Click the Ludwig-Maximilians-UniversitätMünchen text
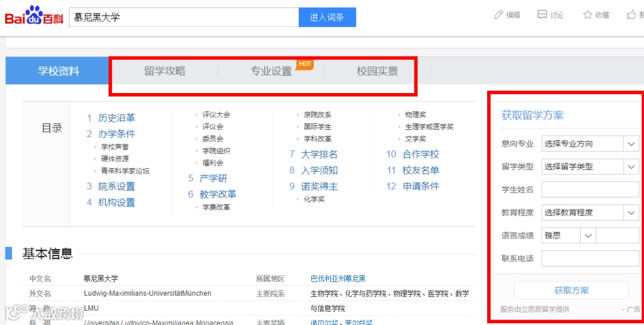Viewport: 644px width, 325px height. 147,293
